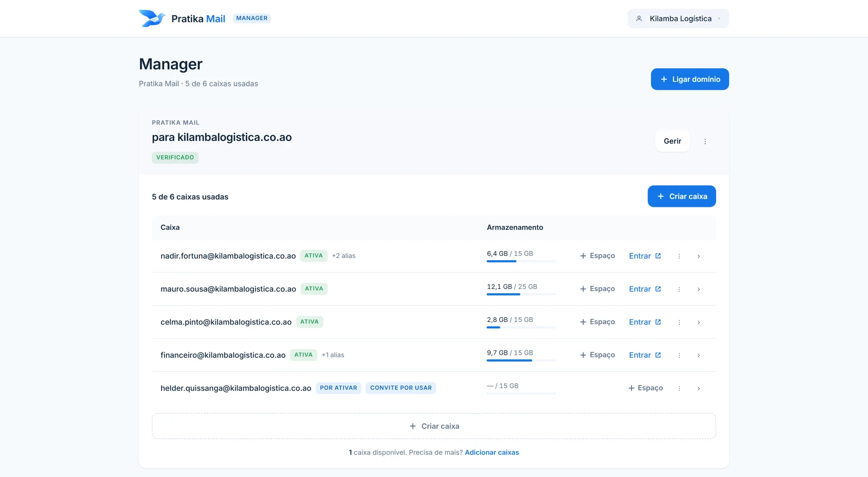Enter the financeiro mailbox

coord(644,355)
